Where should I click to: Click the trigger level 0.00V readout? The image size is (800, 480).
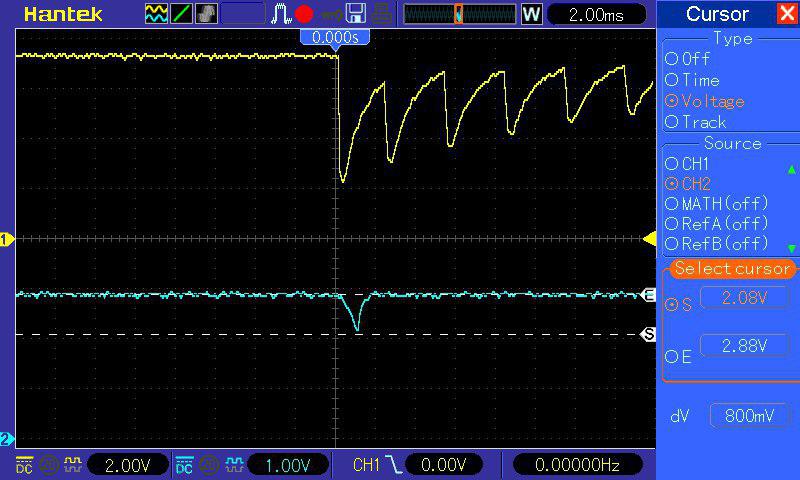[443, 465]
